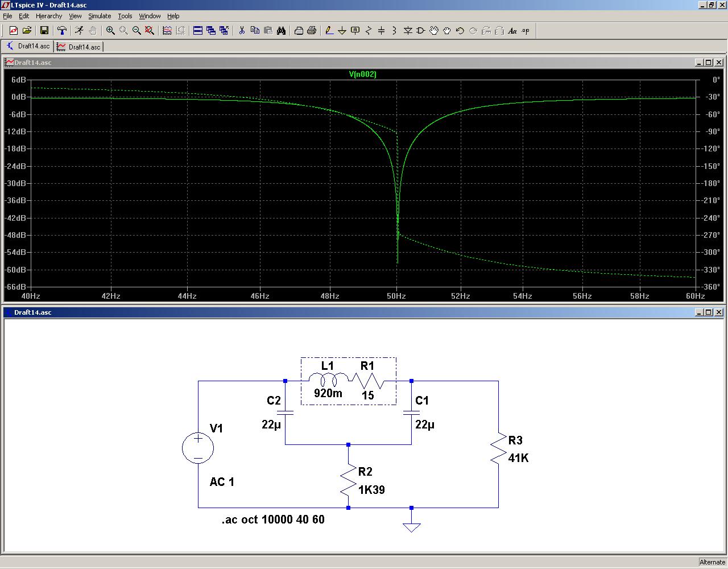
Task: Pick the Inductor tool in the toolbar
Action: pos(395,31)
